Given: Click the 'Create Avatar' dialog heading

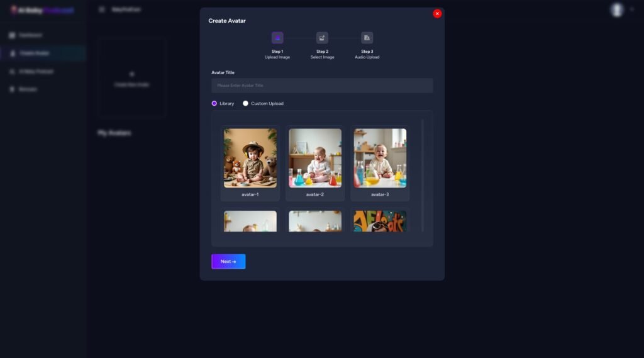Looking at the screenshot, I should coord(226,21).
